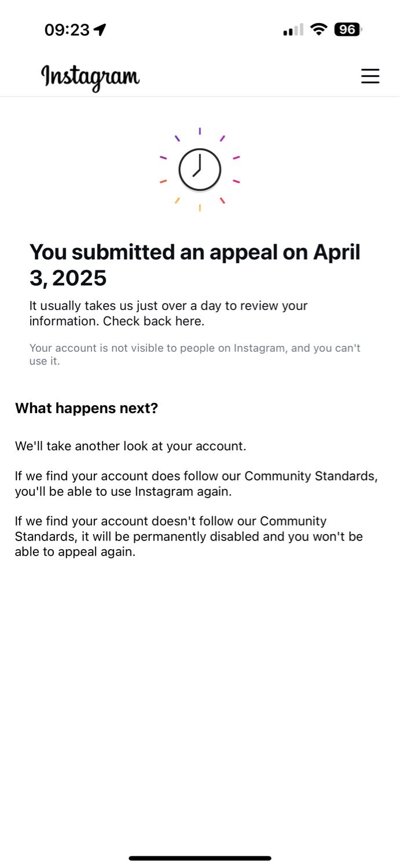Tap the 'permanently disabled' warning paragraph
The image size is (400, 868).
point(189,536)
